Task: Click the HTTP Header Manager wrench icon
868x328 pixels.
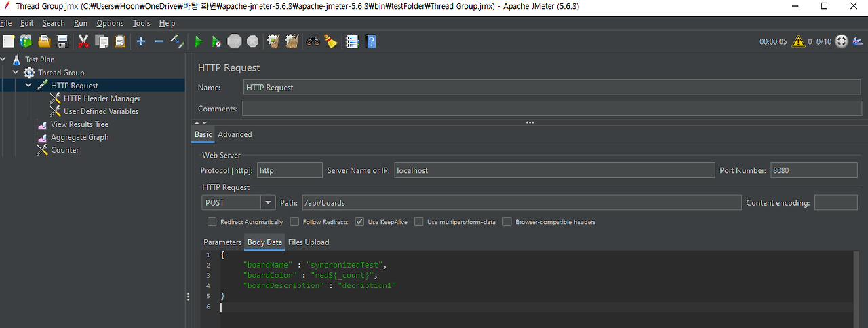Action: (x=55, y=98)
